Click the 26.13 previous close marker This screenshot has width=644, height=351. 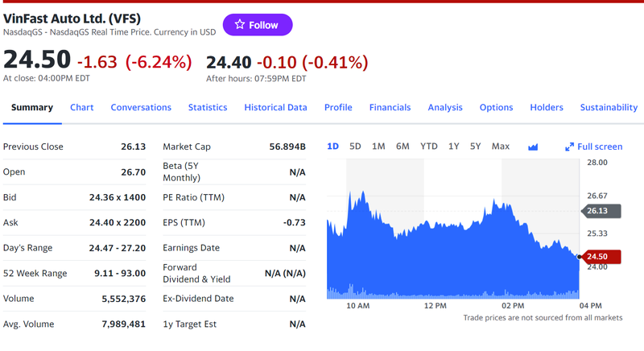pyautogui.click(x=597, y=210)
